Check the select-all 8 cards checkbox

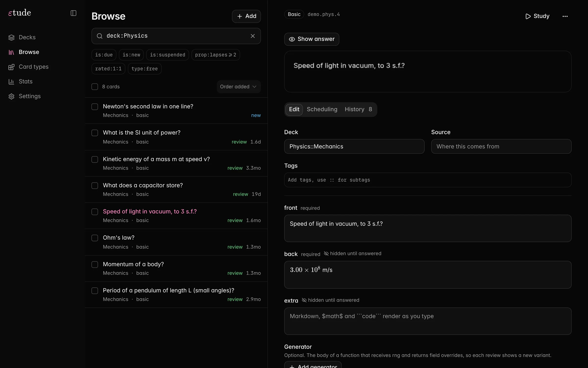tap(95, 87)
